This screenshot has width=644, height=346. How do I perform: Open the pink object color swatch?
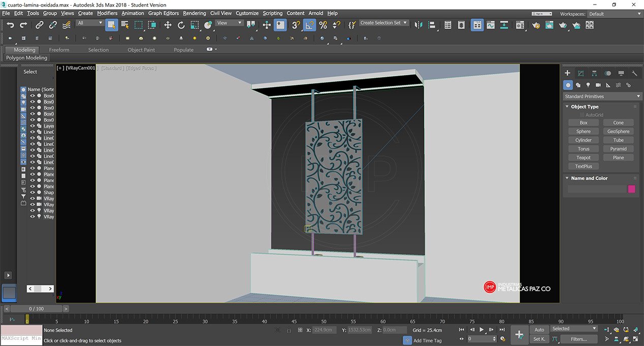point(631,189)
